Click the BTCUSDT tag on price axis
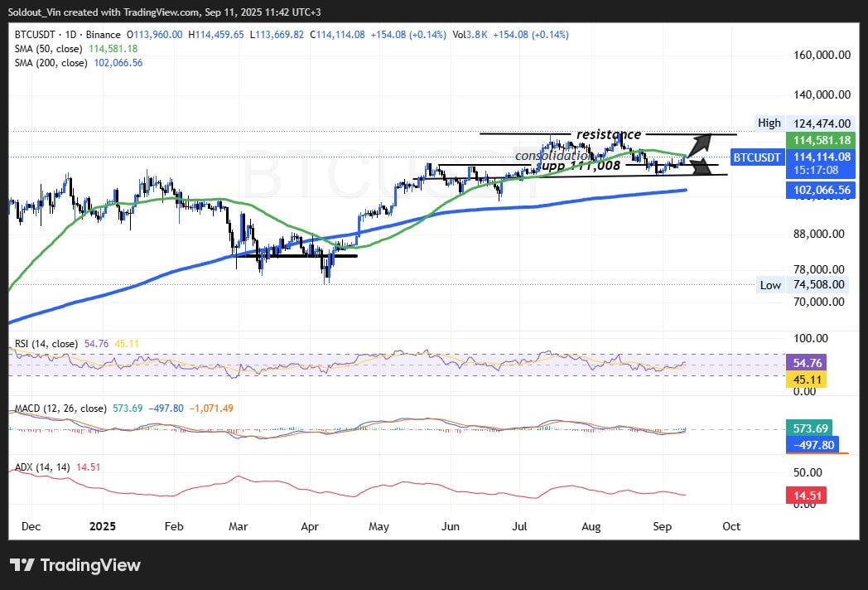 coord(757,157)
